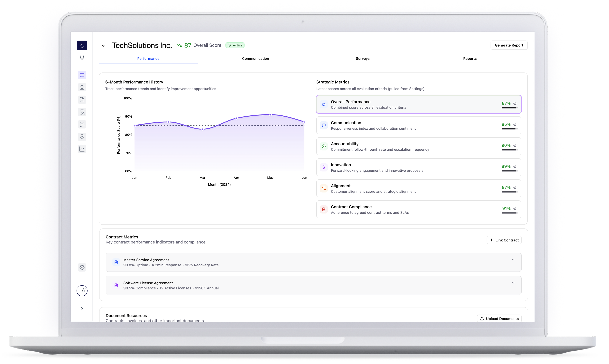Open the home icon in sidebar
Viewport: 609px width, 364px height.
click(x=82, y=87)
